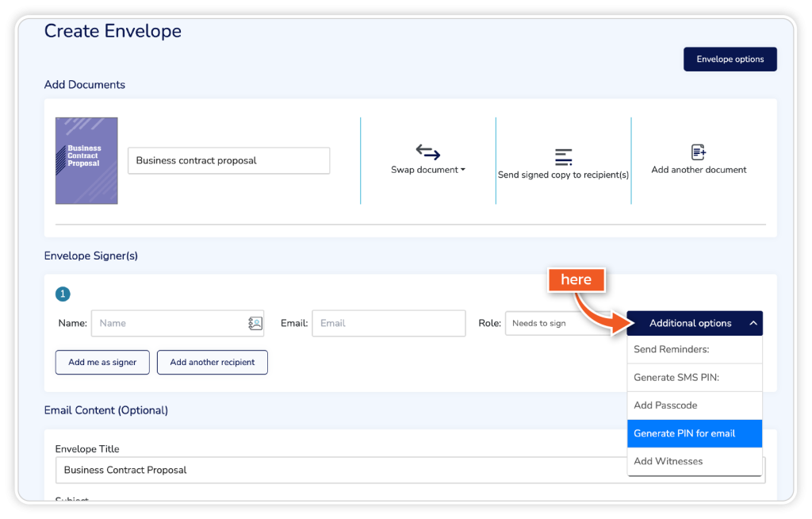Click the Swap document arrows icon
Screen dimensions: 812x519
[428, 152]
